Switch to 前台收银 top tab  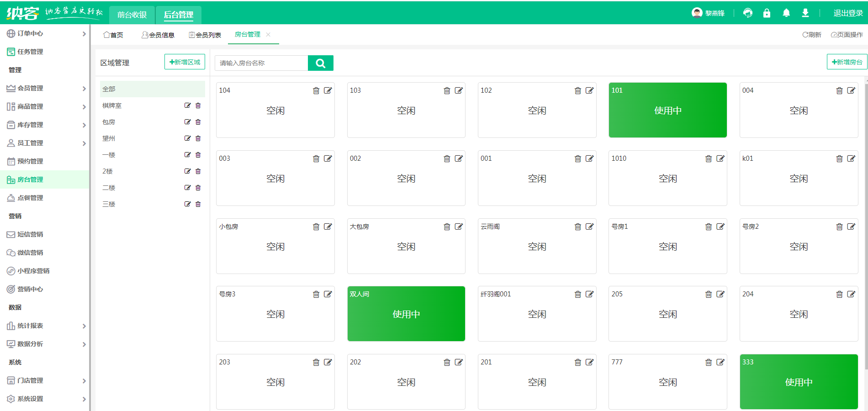pos(132,15)
